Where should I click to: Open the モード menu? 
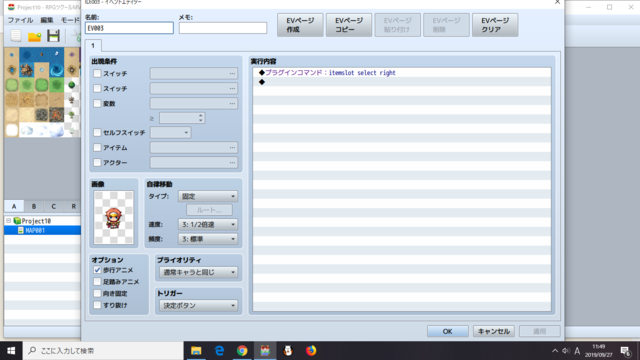70,20
